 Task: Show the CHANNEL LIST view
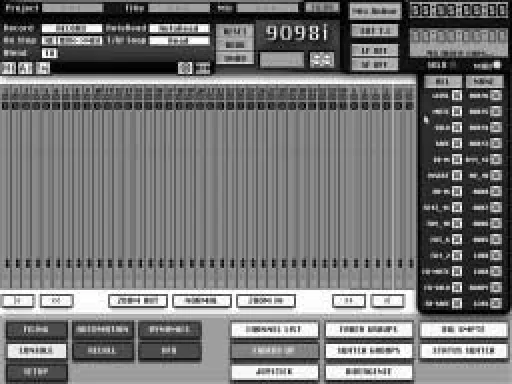click(274, 330)
